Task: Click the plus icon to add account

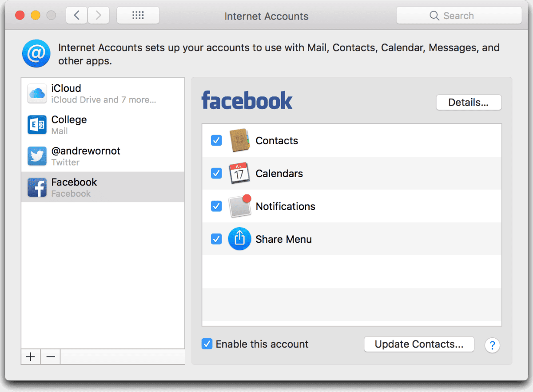Action: (31, 356)
